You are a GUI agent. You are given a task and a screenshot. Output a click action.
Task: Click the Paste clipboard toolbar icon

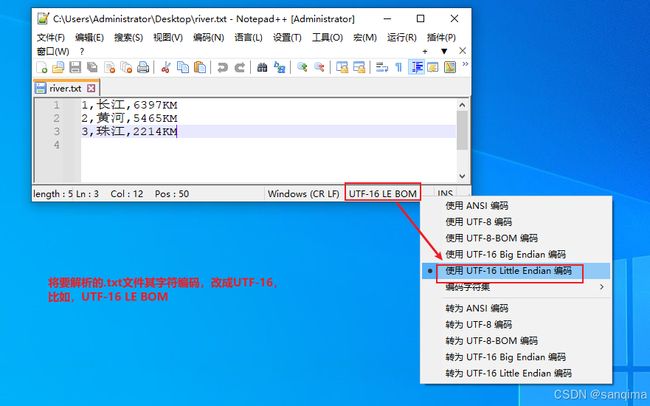tap(200, 67)
